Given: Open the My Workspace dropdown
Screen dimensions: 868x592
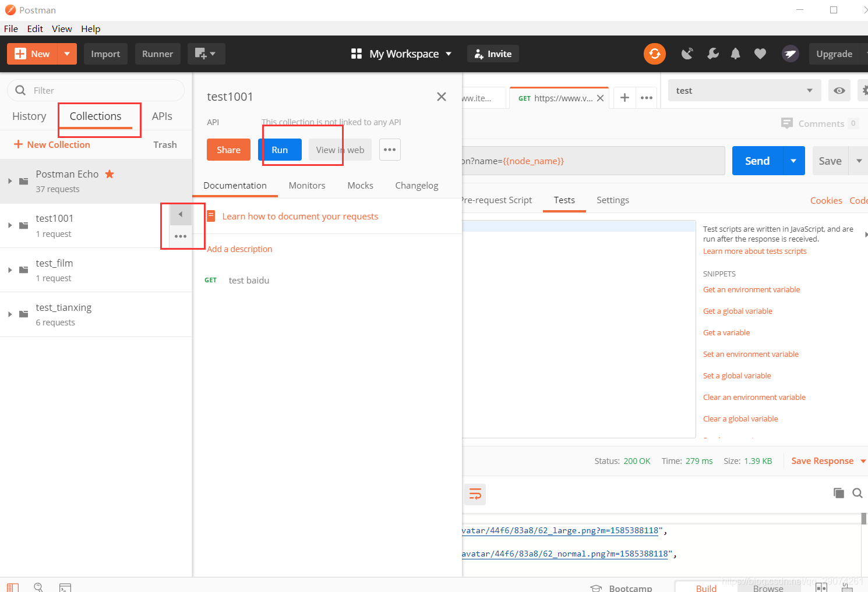Looking at the screenshot, I should point(401,54).
